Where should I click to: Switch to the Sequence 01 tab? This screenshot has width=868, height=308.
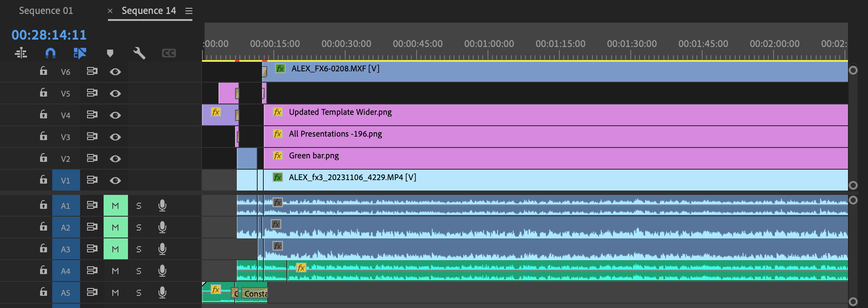click(x=46, y=11)
